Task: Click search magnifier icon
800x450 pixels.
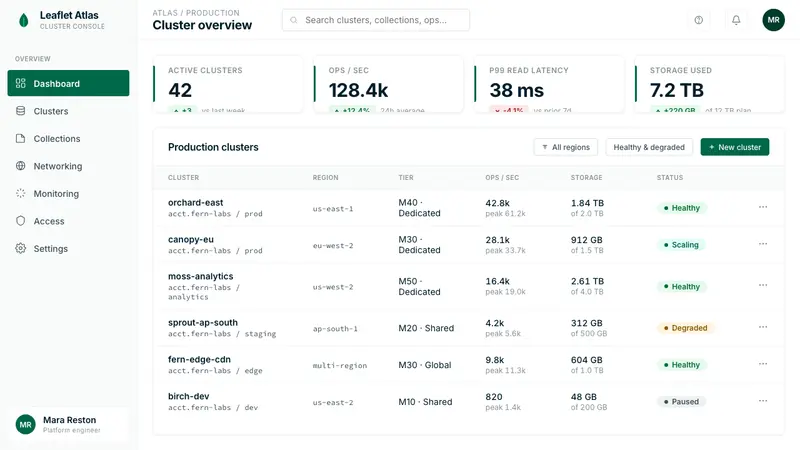Action: (294, 20)
